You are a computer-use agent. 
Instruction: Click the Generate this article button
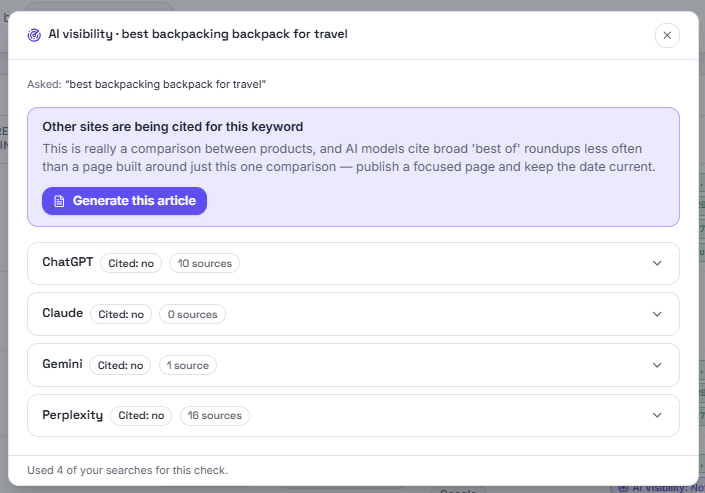(125, 201)
